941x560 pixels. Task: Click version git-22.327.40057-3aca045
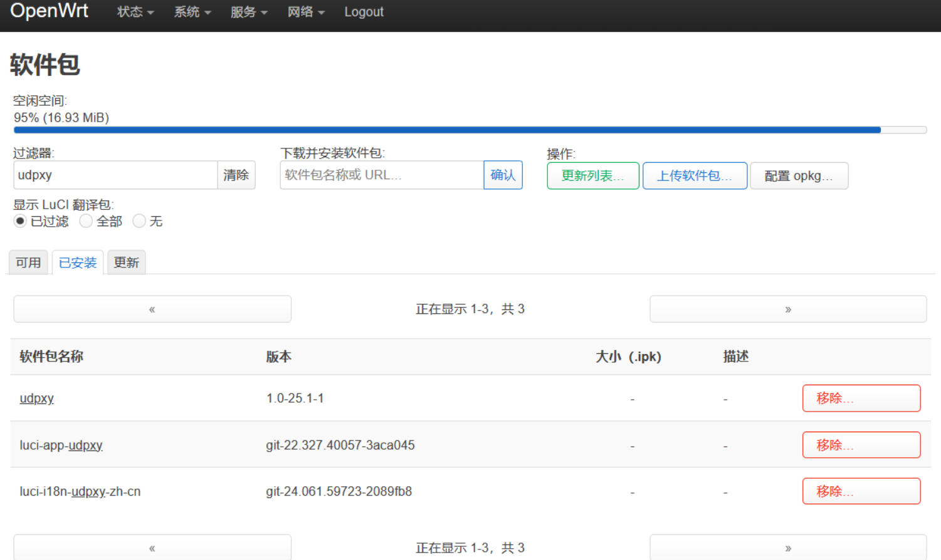point(340,445)
